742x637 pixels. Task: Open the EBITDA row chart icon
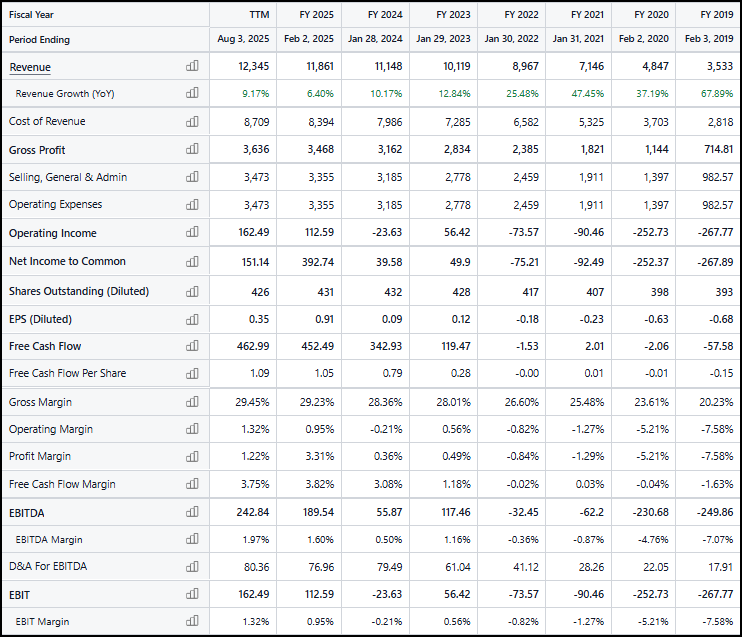[x=192, y=512]
